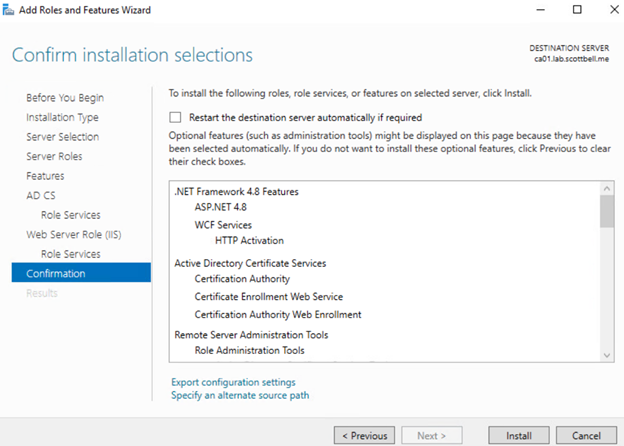
Task: Go to Before You Begin step
Action: click(65, 98)
